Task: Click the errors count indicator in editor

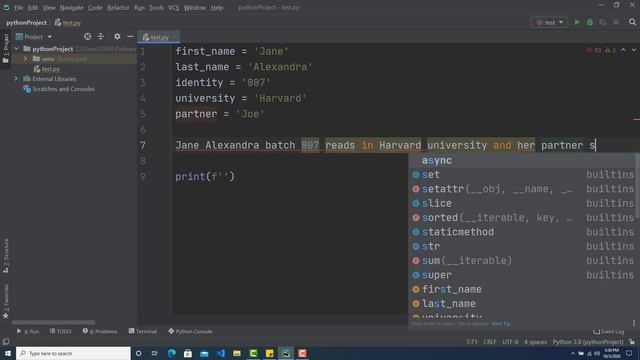Action: (594, 50)
